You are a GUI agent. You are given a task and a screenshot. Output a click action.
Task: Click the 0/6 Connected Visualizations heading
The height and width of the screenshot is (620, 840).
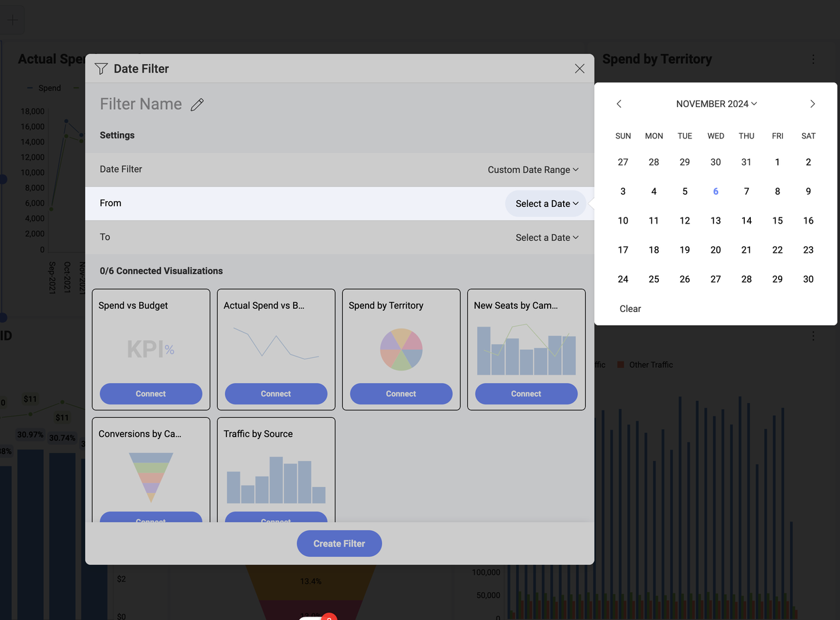[x=161, y=271]
